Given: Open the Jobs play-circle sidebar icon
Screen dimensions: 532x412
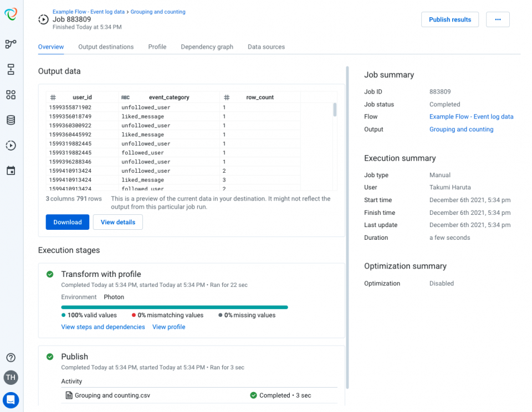Looking at the screenshot, I should click(11, 146).
